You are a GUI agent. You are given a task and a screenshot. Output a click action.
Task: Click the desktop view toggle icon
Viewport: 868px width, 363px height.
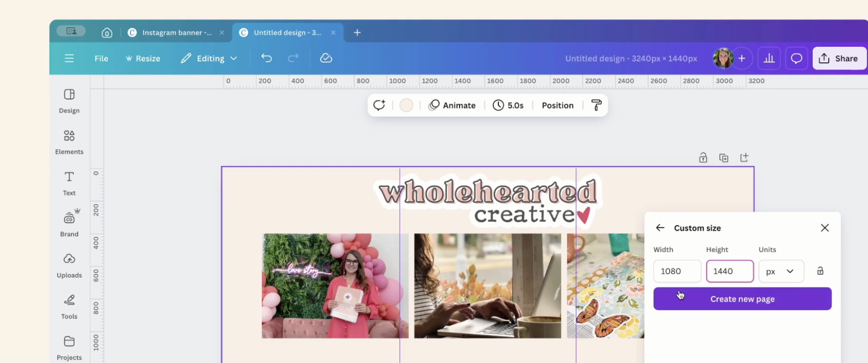tap(71, 31)
